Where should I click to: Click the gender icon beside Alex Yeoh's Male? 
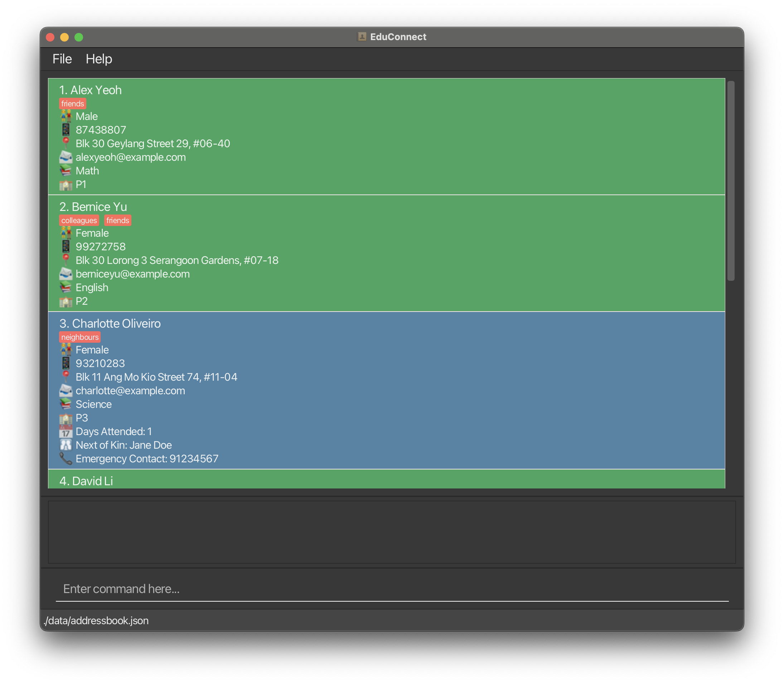[x=66, y=116]
